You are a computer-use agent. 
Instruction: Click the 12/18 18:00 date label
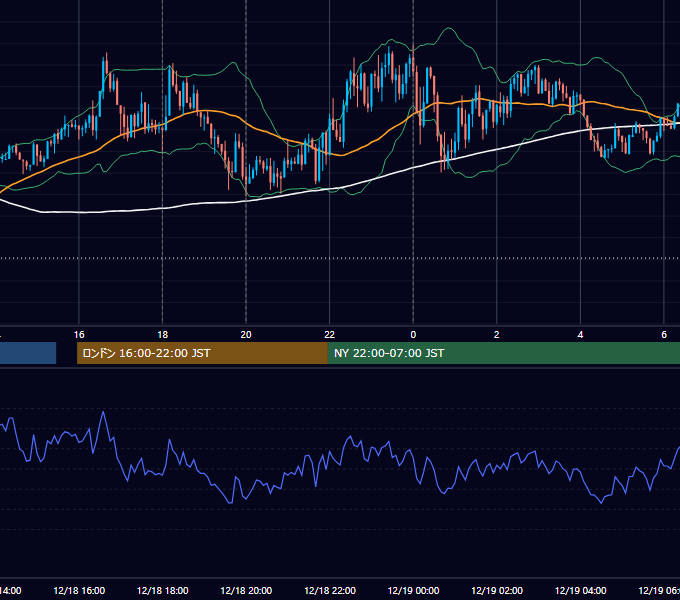[x=163, y=590]
